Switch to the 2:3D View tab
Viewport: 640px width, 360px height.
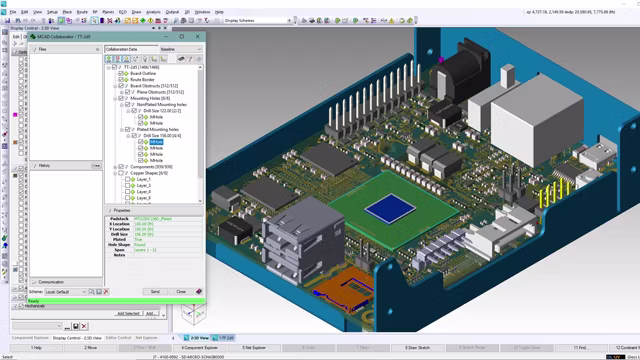[197, 338]
